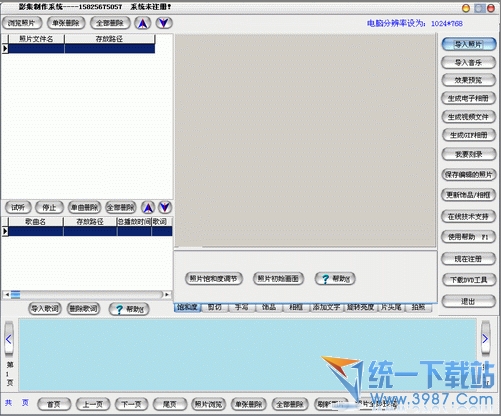Click the song list scrollbar right arrow
The width and height of the screenshot is (501, 416).
pyautogui.click(x=167, y=295)
